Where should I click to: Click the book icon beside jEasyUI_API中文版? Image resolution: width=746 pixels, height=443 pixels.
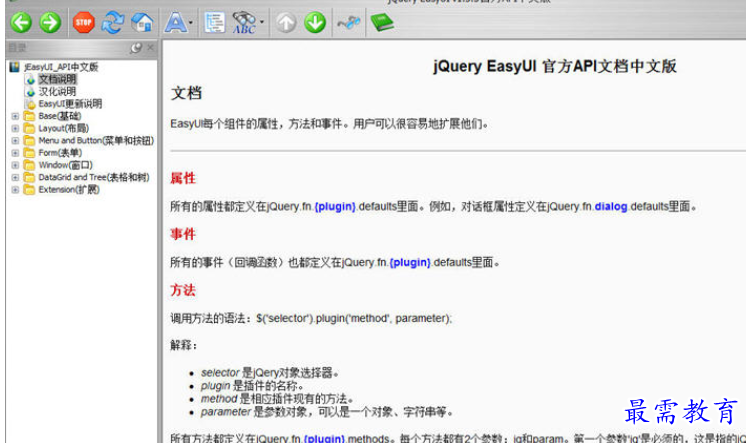click(x=15, y=67)
